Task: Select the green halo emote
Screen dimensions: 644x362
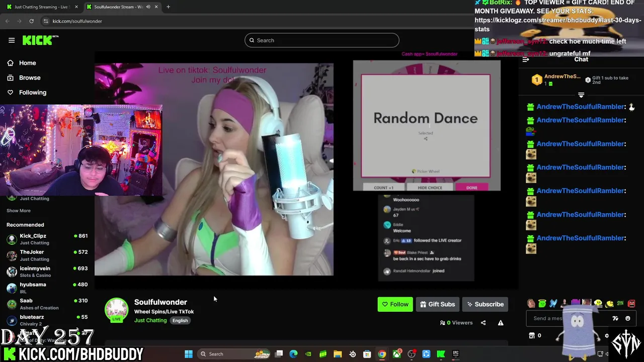Action: coord(542,303)
